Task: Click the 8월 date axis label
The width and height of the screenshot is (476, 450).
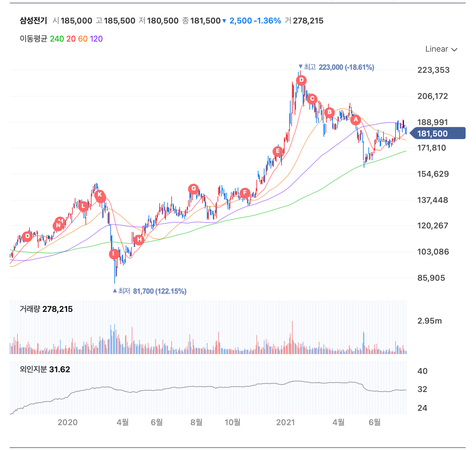Action: point(196,423)
